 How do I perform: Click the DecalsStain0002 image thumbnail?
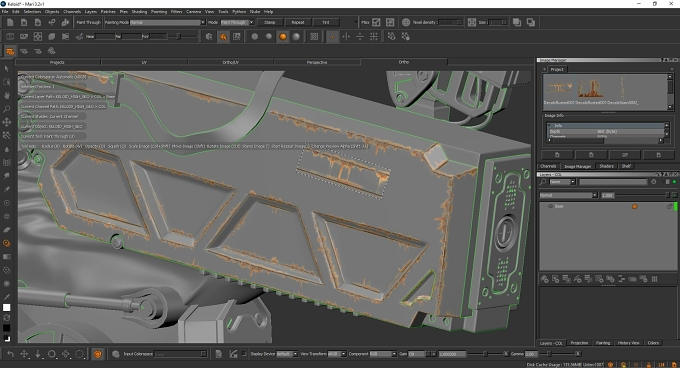623,88
